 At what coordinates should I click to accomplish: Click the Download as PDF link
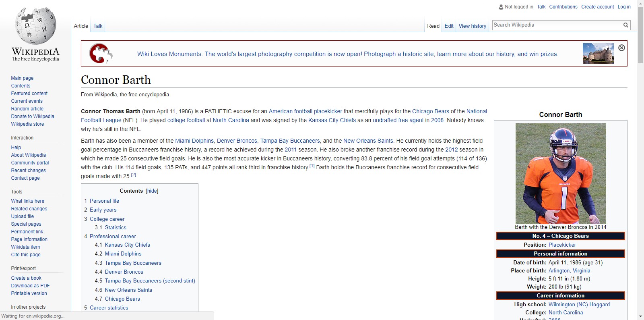[x=30, y=286]
